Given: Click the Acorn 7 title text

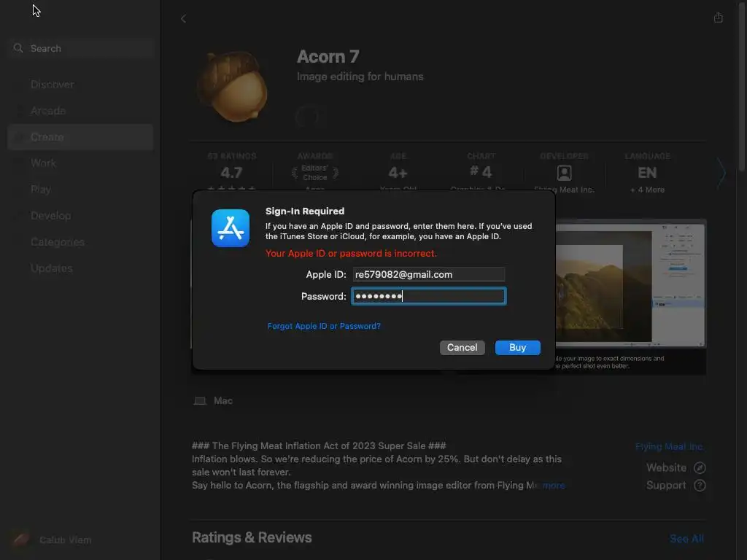Looking at the screenshot, I should [328, 57].
